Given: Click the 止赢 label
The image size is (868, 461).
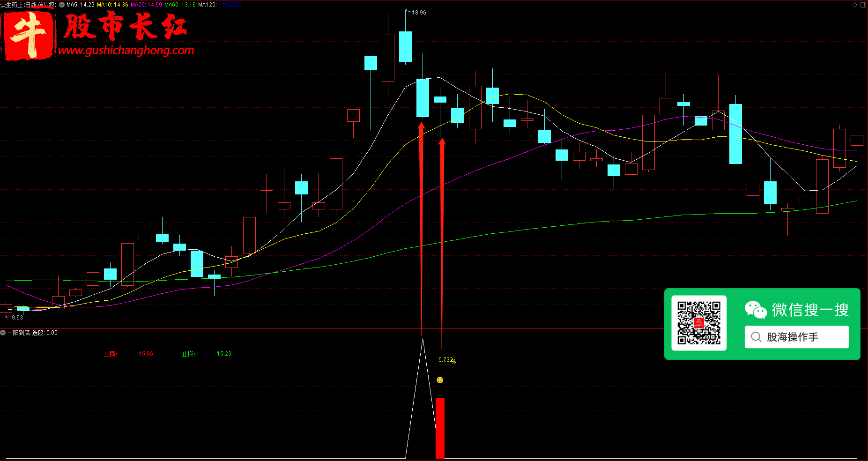Looking at the screenshot, I should click(x=111, y=354).
